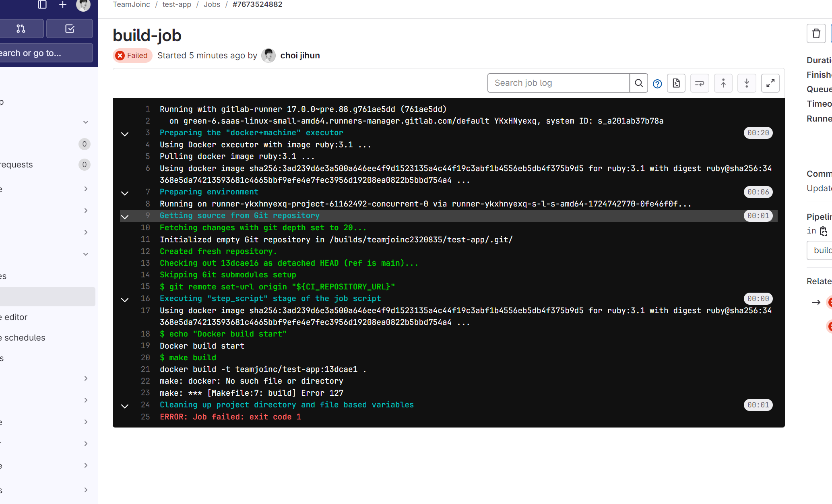This screenshot has width=832, height=504.
Task: Toggle the sidebar panel icon
Action: click(42, 4)
